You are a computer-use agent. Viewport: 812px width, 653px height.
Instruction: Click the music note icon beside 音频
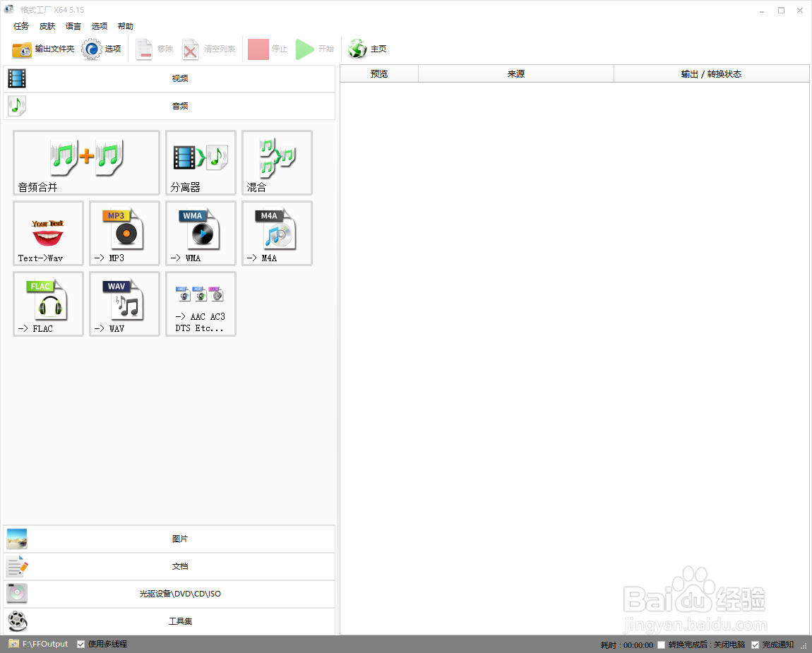point(17,106)
